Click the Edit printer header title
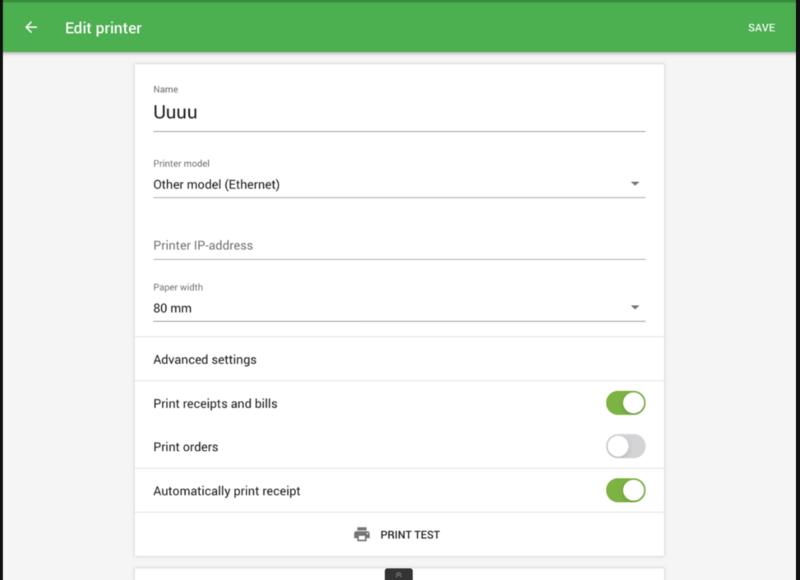 104,28
